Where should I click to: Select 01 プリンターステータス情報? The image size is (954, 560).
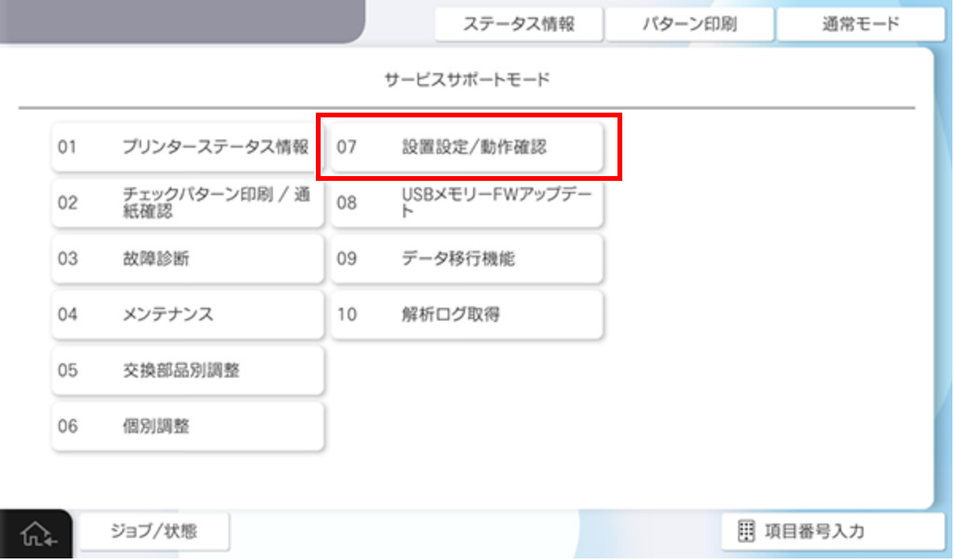pyautogui.click(x=187, y=148)
